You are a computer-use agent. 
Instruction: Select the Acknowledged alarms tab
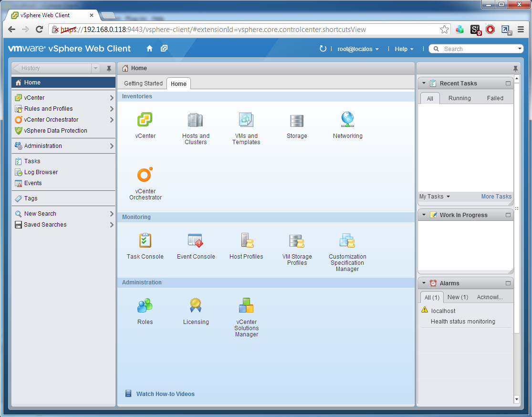[x=490, y=297]
